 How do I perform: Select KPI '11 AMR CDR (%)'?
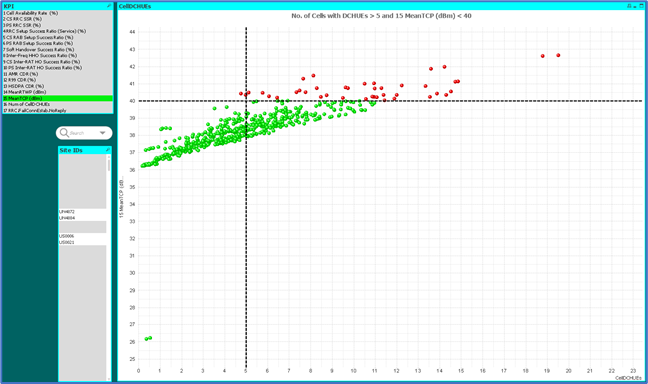click(x=57, y=74)
